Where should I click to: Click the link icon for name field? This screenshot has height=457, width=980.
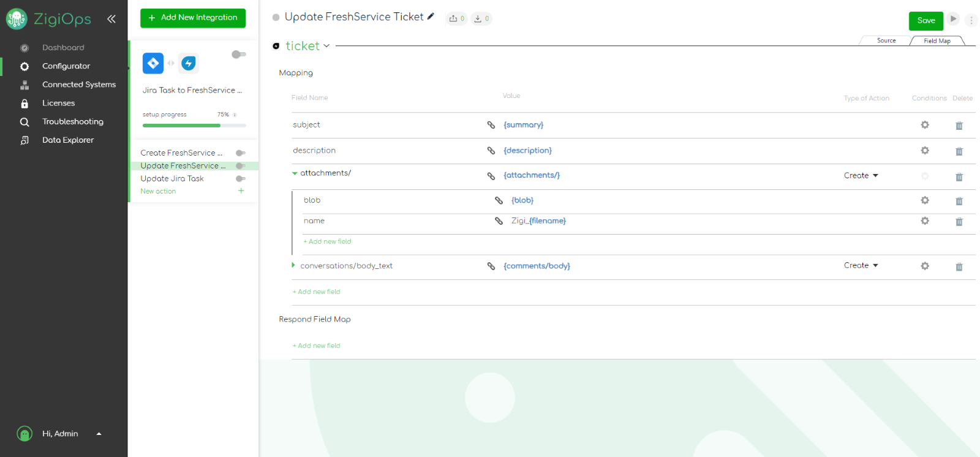pyautogui.click(x=499, y=221)
